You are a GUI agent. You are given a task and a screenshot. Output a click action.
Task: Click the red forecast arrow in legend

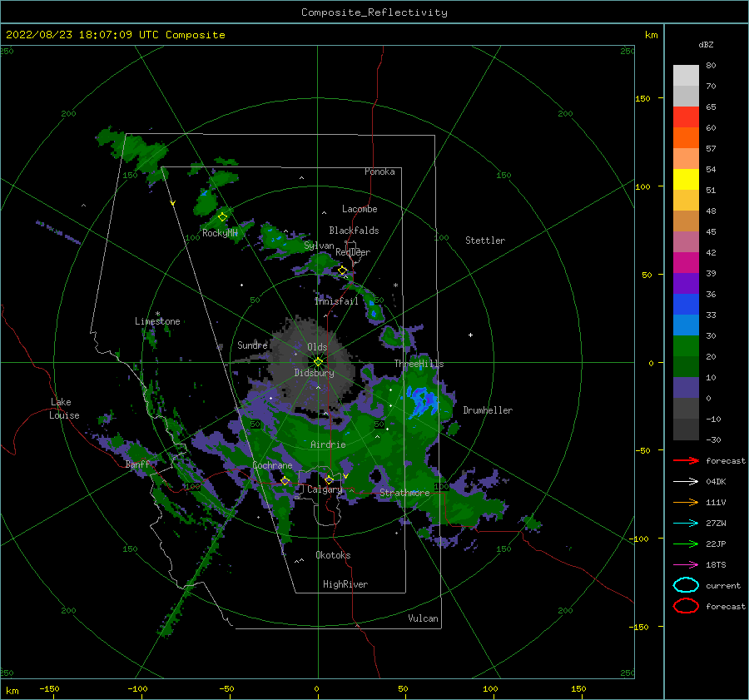(x=686, y=460)
